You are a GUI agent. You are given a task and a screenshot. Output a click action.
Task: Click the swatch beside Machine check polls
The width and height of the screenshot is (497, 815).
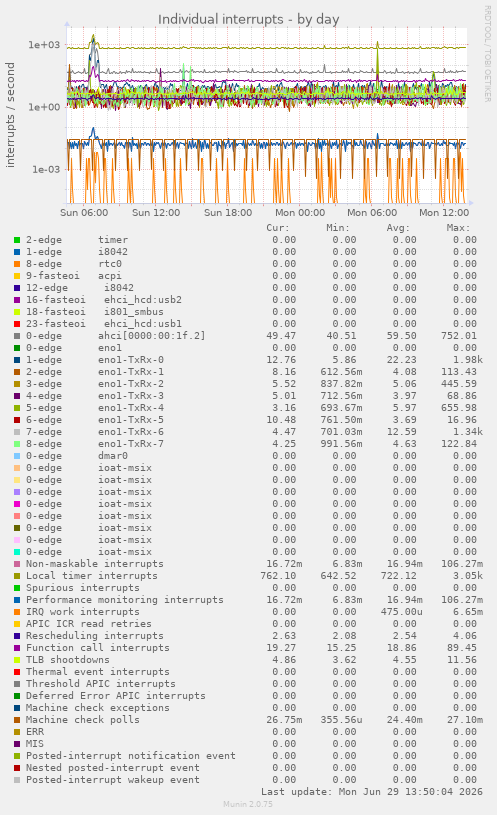[17, 720]
